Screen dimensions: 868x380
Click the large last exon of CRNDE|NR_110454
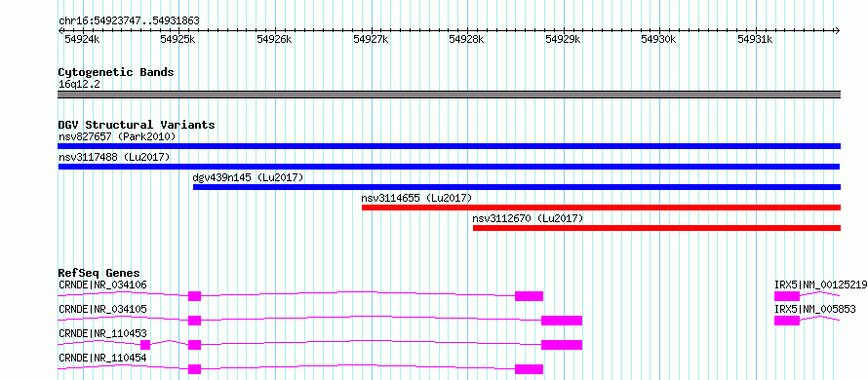click(x=529, y=369)
